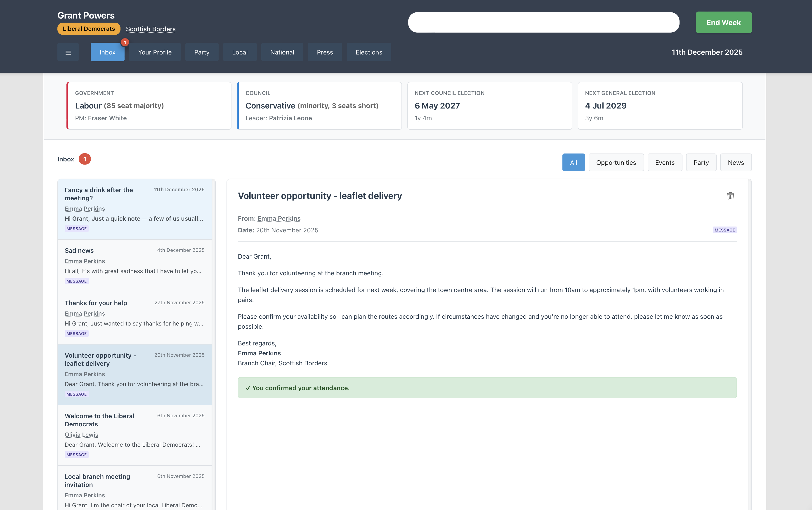Switch to Elections tab
The width and height of the screenshot is (812, 510).
click(x=368, y=52)
